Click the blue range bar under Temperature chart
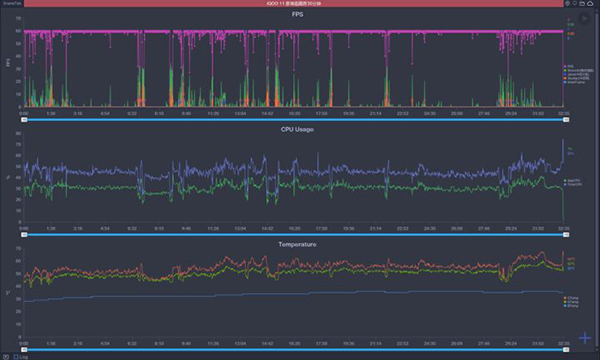 [x=295, y=350]
